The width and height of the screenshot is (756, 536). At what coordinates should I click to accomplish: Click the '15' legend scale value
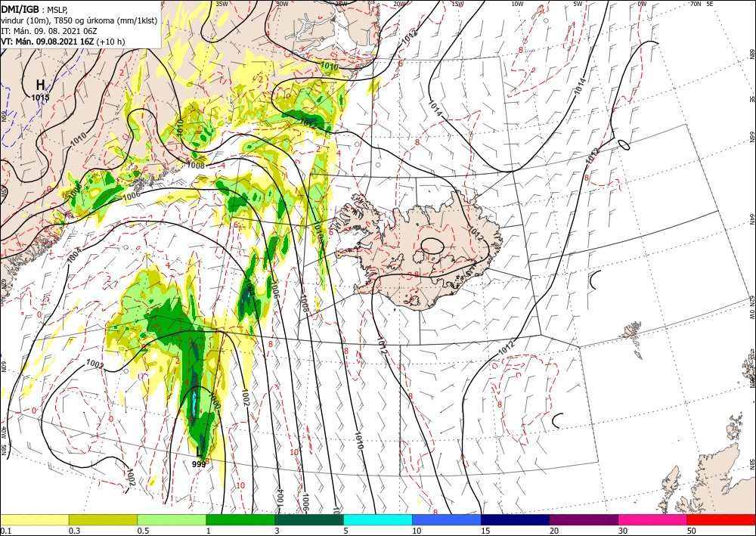pyautogui.click(x=485, y=530)
